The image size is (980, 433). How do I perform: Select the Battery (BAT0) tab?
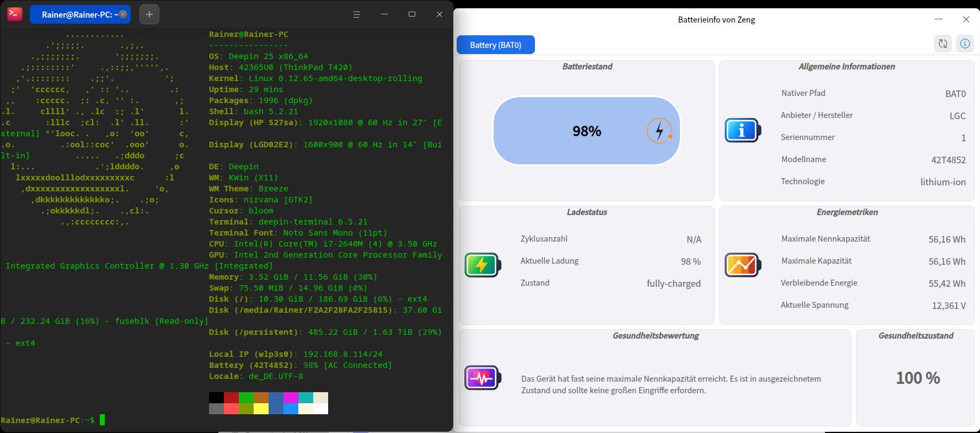click(496, 45)
